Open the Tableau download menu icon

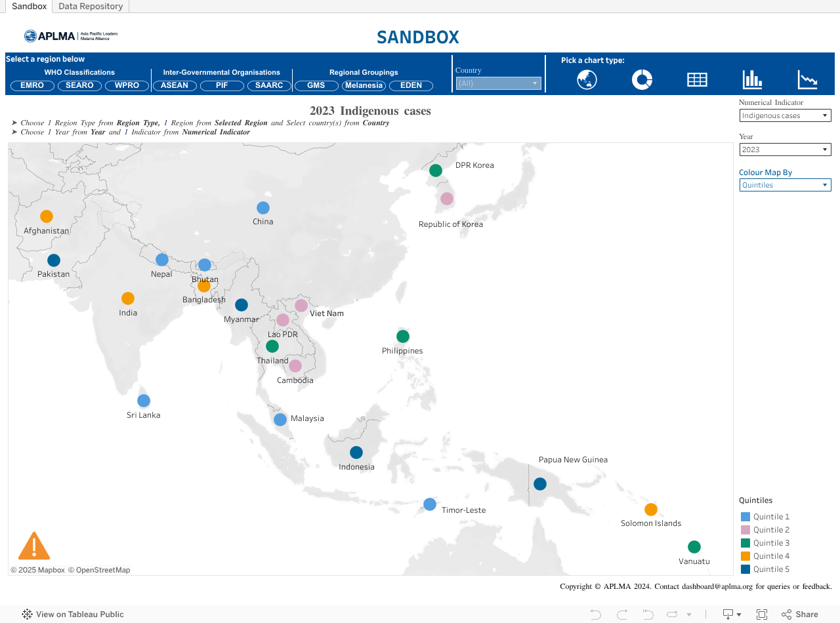pos(731,614)
